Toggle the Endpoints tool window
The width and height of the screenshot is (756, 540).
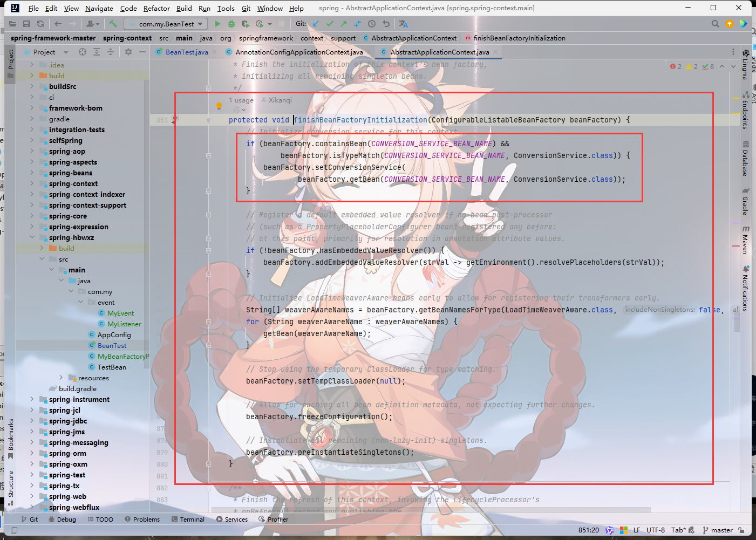click(x=745, y=110)
